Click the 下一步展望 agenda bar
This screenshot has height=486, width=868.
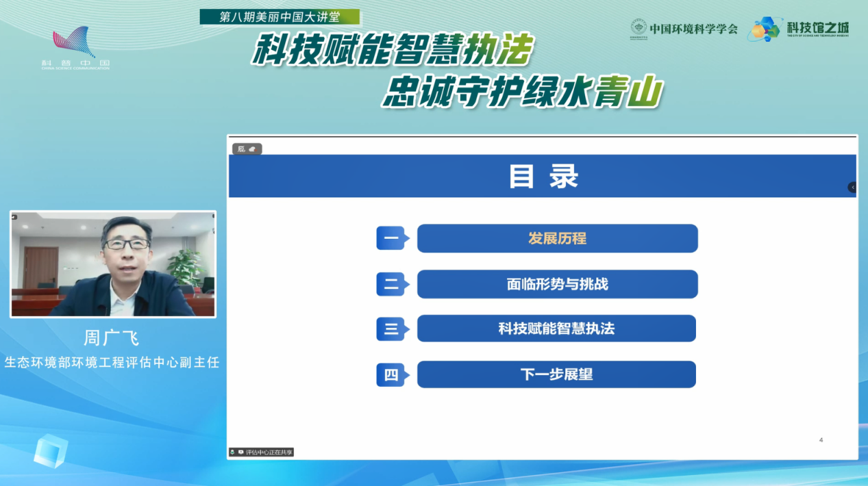click(x=556, y=374)
